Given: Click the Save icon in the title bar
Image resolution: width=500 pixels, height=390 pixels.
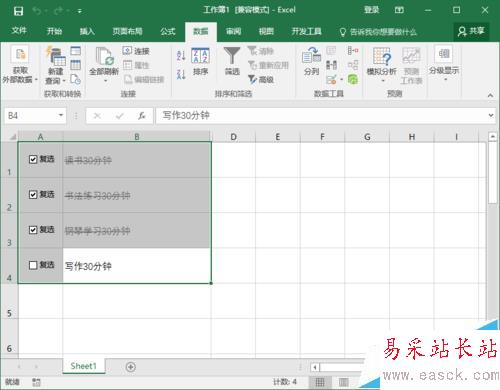Looking at the screenshot, I should pyautogui.click(x=18, y=11).
